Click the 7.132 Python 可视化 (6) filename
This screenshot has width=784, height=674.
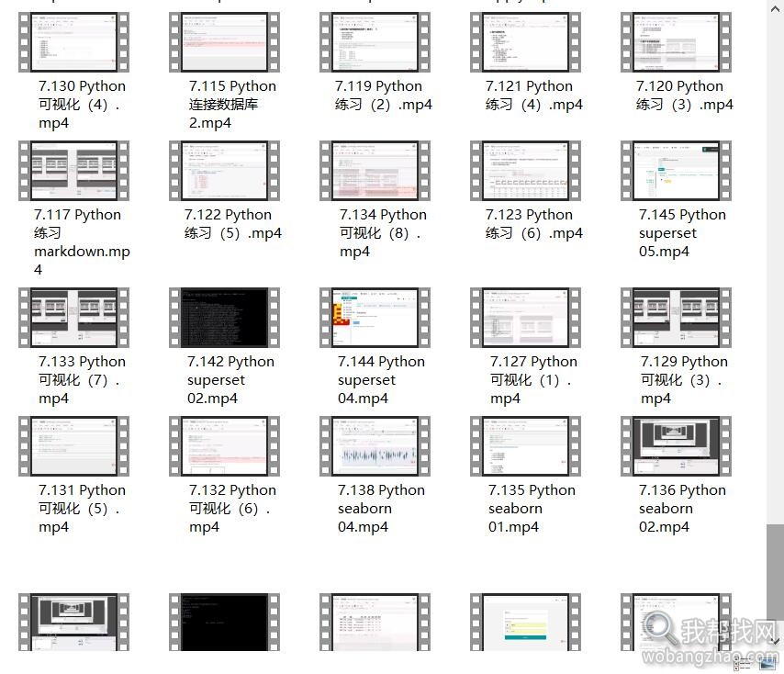point(232,509)
